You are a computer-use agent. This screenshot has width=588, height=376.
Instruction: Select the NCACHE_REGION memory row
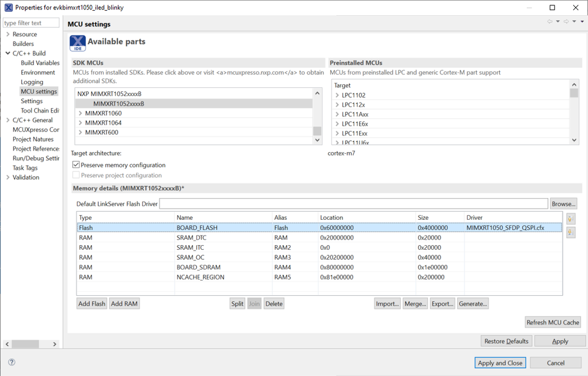pos(320,277)
